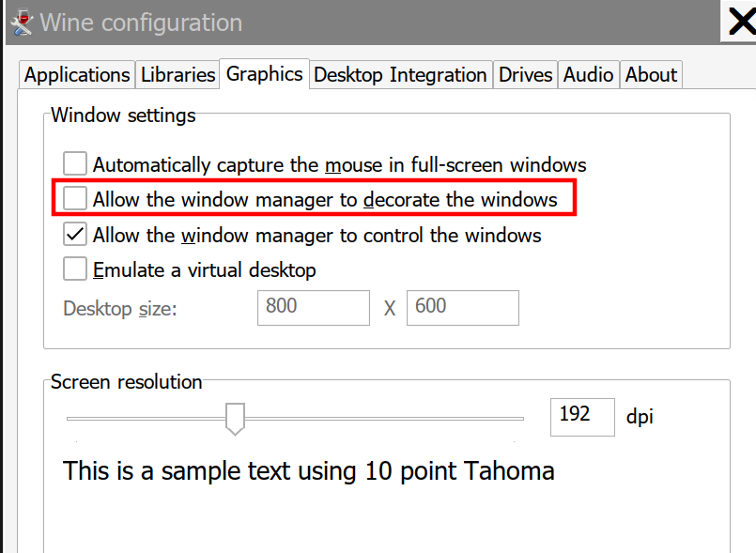This screenshot has width=756, height=553.
Task: Click the slider track left of the thumb
Action: tap(147, 419)
